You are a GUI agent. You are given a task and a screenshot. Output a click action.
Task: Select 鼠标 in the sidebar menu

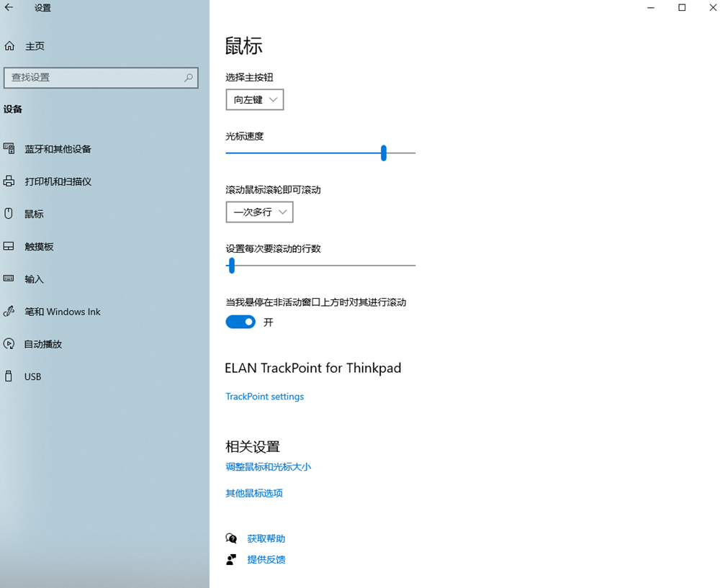(34, 214)
